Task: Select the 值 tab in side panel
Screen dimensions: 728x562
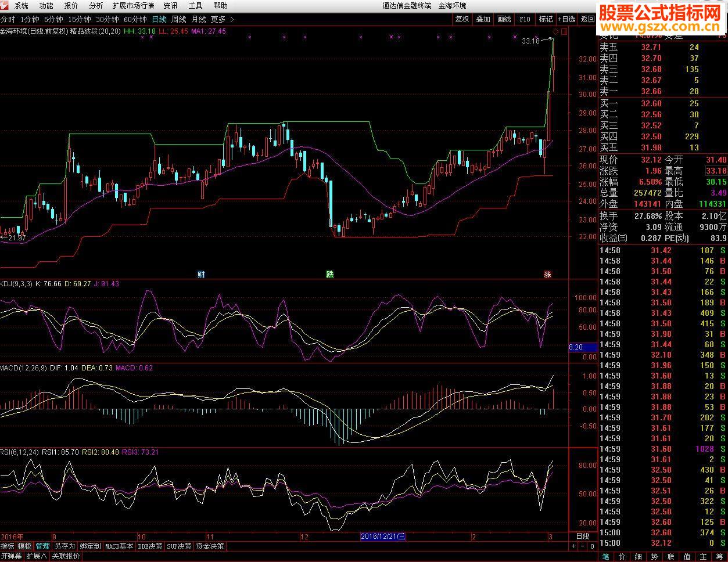Action: point(687,556)
